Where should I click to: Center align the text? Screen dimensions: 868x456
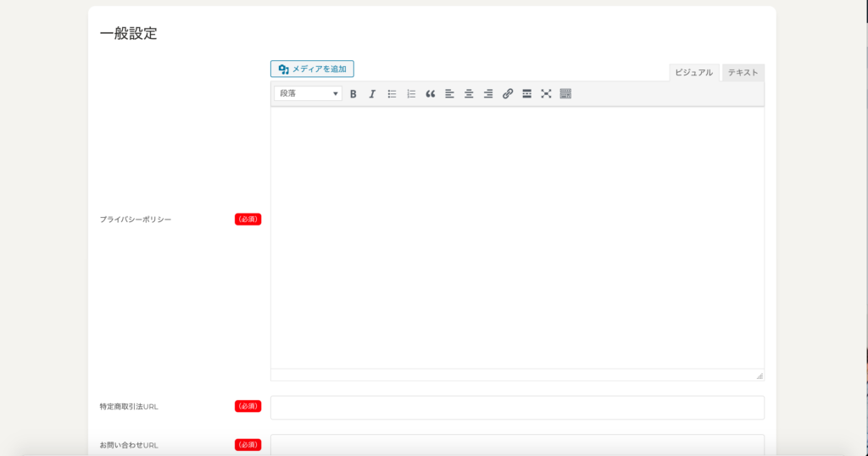point(469,94)
